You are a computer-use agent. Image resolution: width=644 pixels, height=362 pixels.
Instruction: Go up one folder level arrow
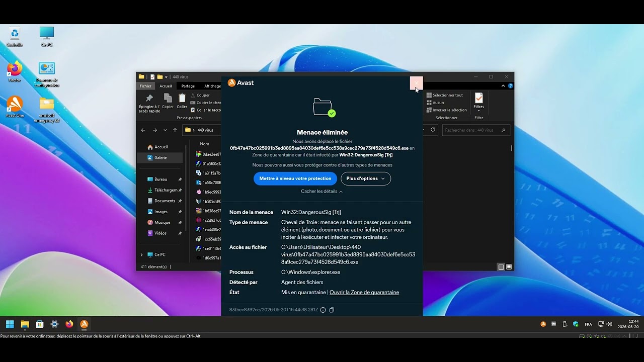point(175,130)
